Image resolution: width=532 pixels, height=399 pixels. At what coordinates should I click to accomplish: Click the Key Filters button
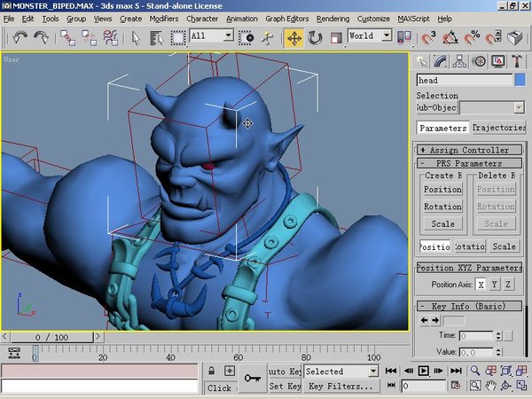coord(342,387)
